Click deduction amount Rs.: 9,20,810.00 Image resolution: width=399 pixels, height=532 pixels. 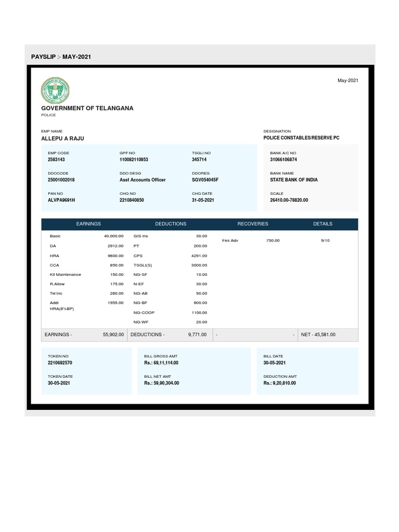[280, 383]
